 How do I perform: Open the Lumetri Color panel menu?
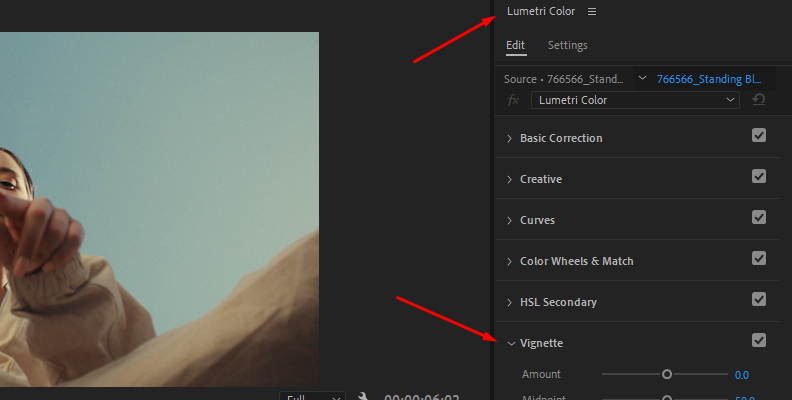point(592,11)
